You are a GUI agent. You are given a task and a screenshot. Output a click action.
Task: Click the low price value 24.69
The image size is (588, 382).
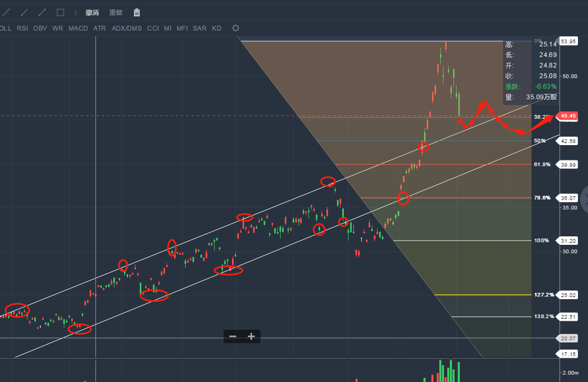(x=548, y=55)
